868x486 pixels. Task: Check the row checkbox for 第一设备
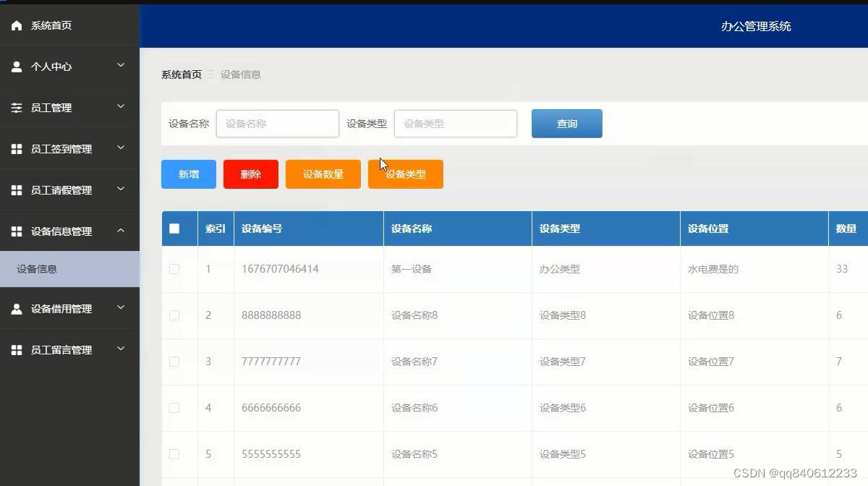click(175, 268)
